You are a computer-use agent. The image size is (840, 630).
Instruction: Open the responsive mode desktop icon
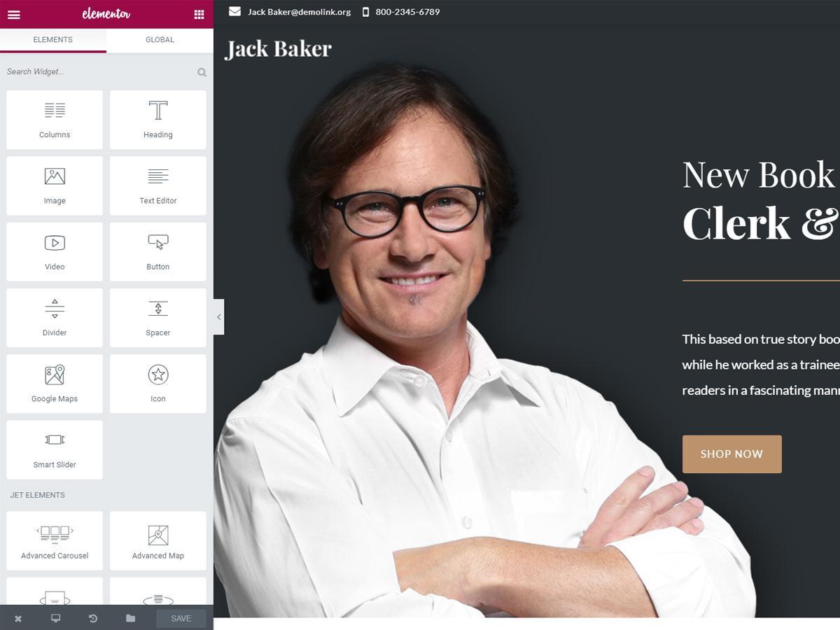tap(56, 618)
